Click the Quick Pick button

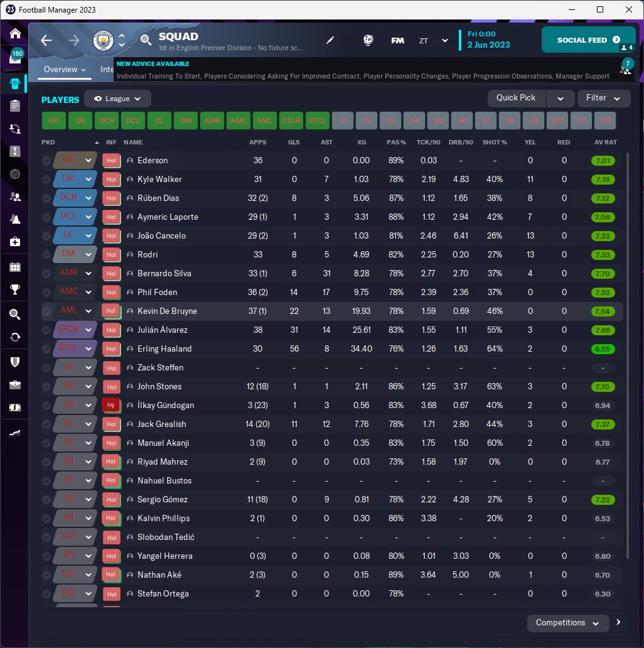pyautogui.click(x=516, y=98)
